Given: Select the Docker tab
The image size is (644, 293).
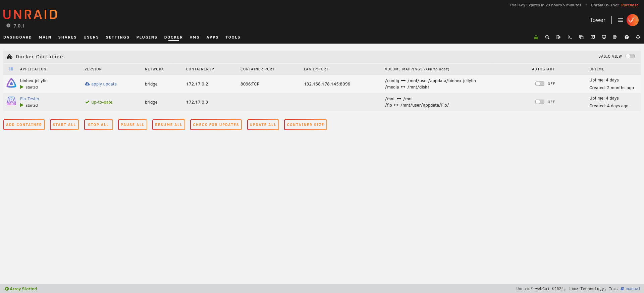Looking at the screenshot, I should (173, 37).
